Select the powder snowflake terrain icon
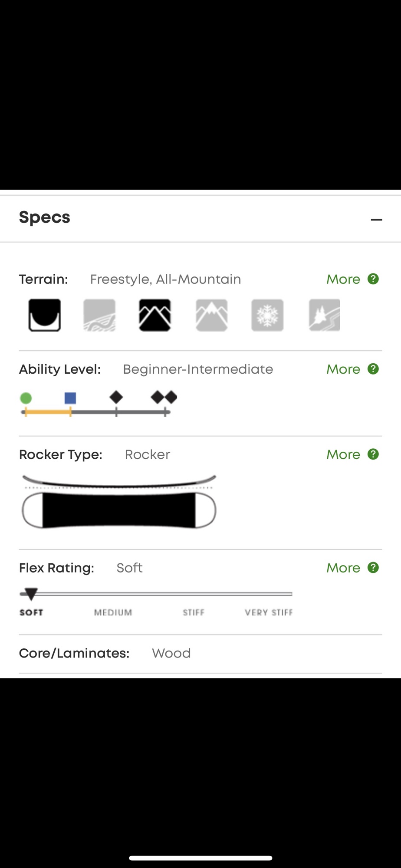 coord(268,316)
